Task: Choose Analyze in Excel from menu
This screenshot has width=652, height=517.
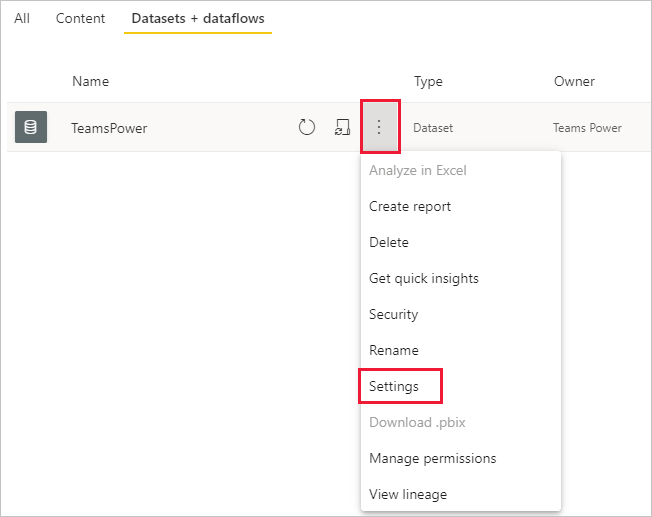Action: (x=417, y=170)
